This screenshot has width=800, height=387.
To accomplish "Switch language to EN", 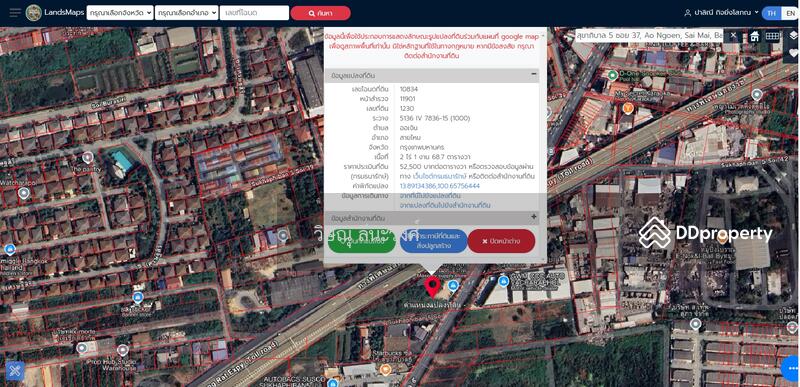I will point(790,13).
